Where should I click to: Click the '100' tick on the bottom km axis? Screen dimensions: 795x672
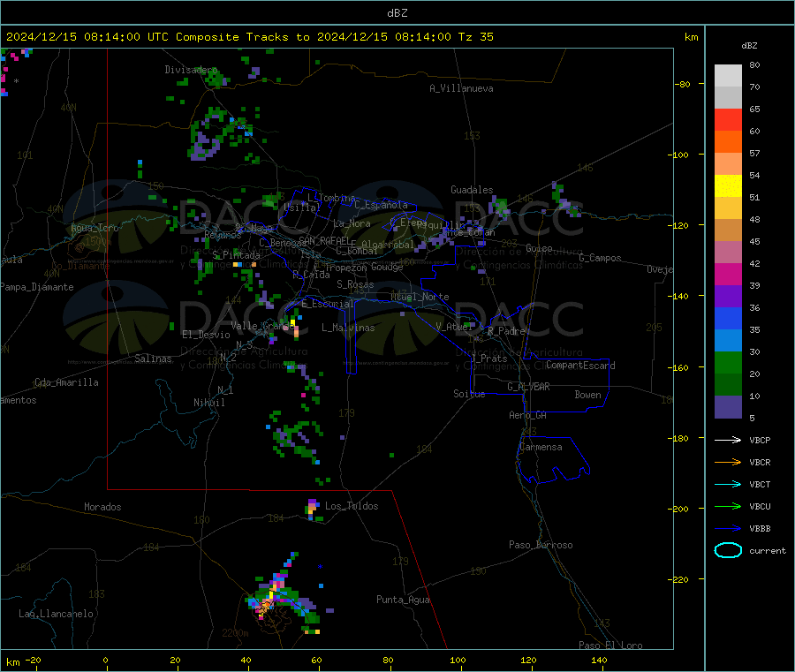(458, 660)
